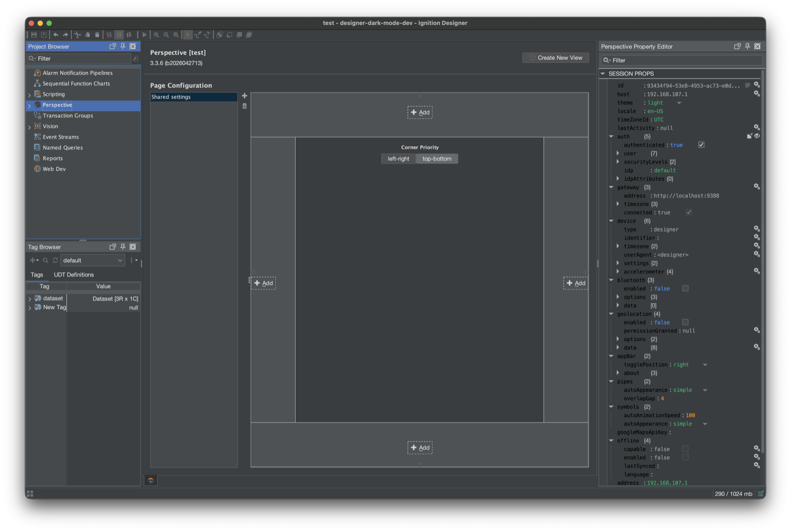The height and width of the screenshot is (532, 791).
Task: Float the Tag Browser panel via its undock icon
Action: click(113, 247)
